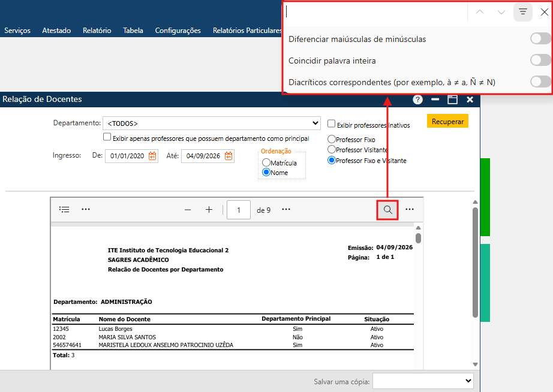Click MARISTELA LEDOUX ANSELMO PATROCINIO UZÊDA

pos(166,345)
